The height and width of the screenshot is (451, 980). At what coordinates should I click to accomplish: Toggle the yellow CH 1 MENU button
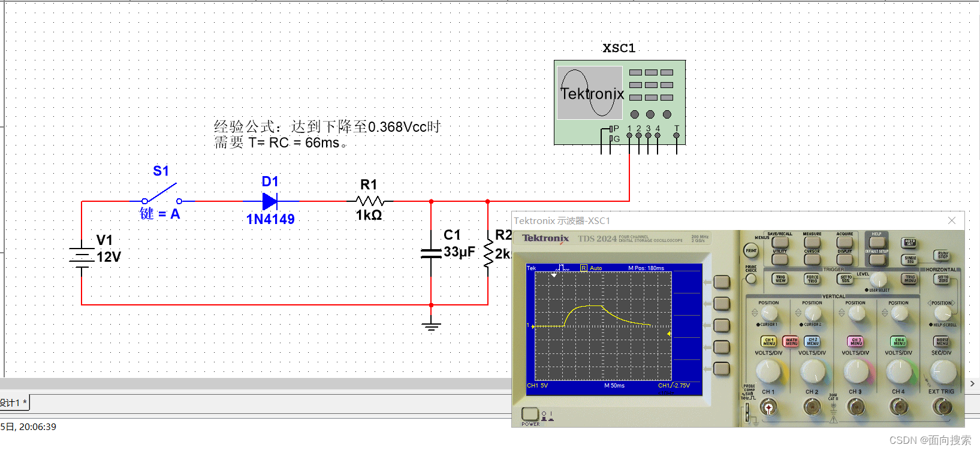769,341
